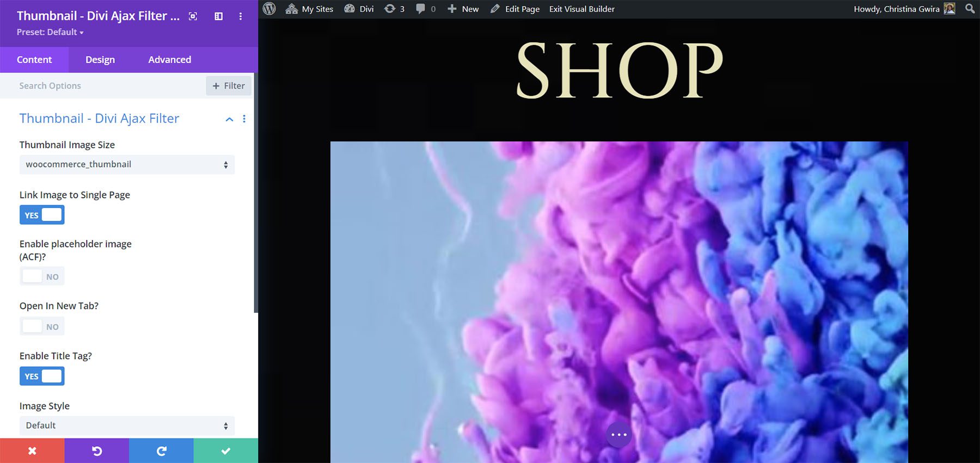The height and width of the screenshot is (463, 980).
Task: Click the WordPress logo in admin bar
Action: (x=269, y=9)
